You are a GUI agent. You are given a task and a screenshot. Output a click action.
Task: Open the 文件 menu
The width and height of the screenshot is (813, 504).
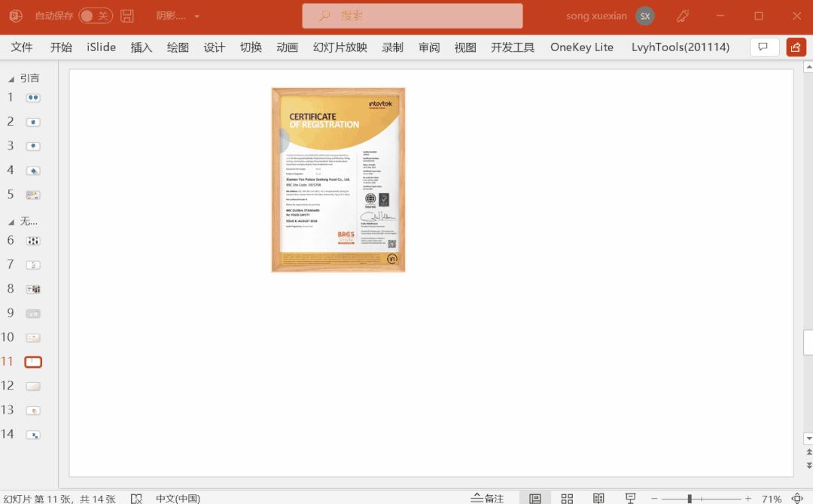coord(22,47)
